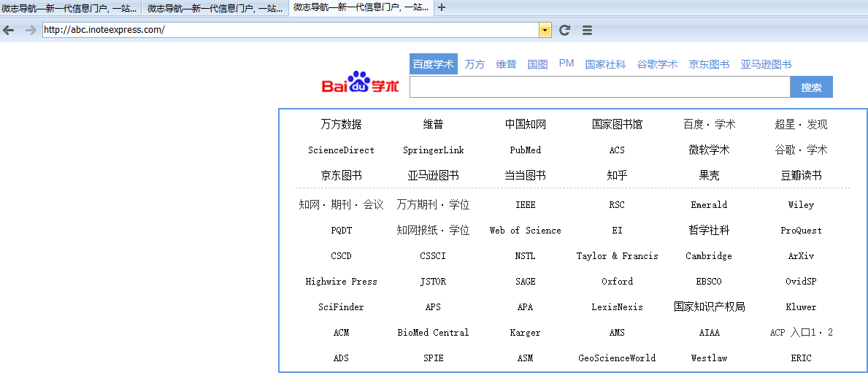
Task: Open the EI link
Action: tap(617, 231)
